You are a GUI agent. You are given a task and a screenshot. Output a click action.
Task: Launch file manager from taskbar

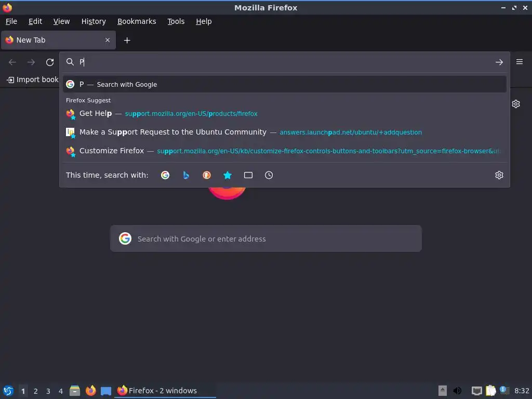tap(75, 391)
